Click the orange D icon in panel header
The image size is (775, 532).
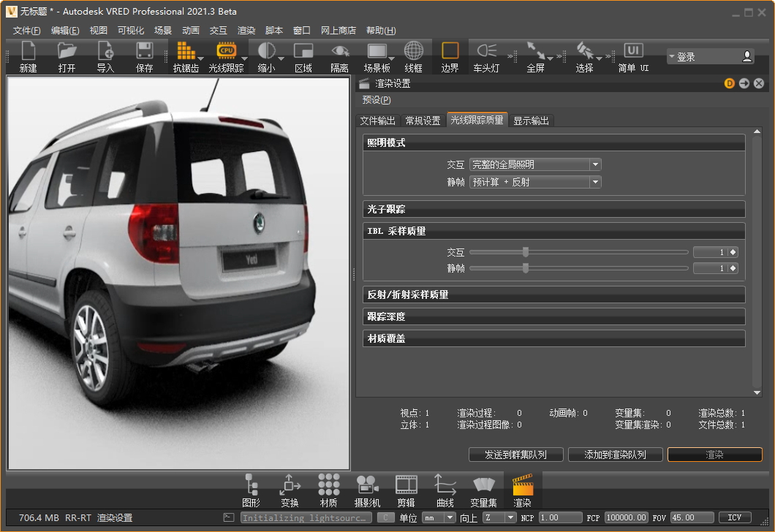click(x=730, y=83)
